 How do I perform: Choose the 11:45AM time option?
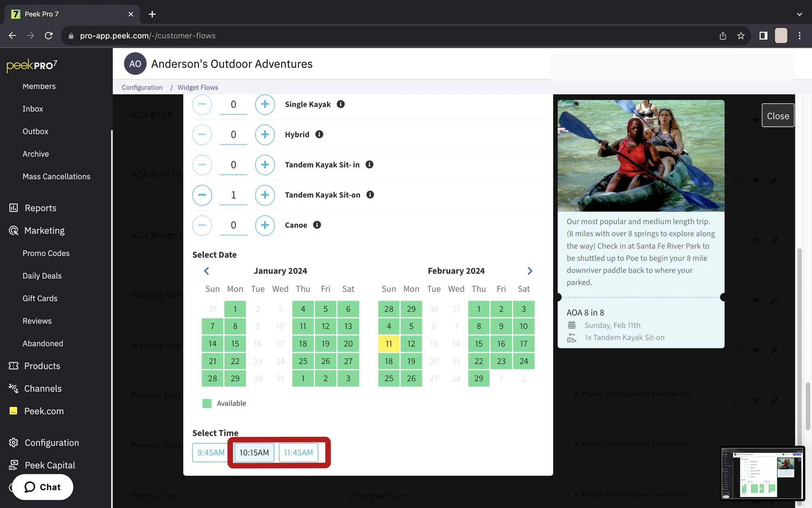tap(298, 452)
